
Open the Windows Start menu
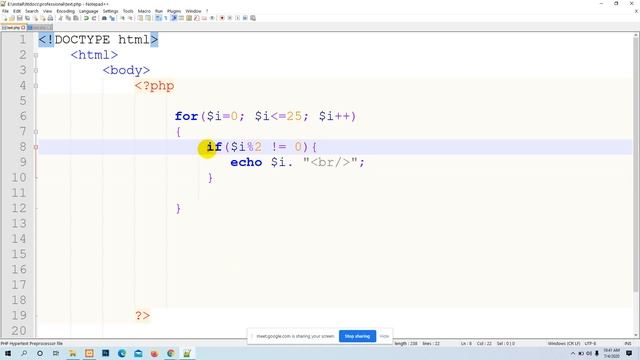[x=8, y=353]
